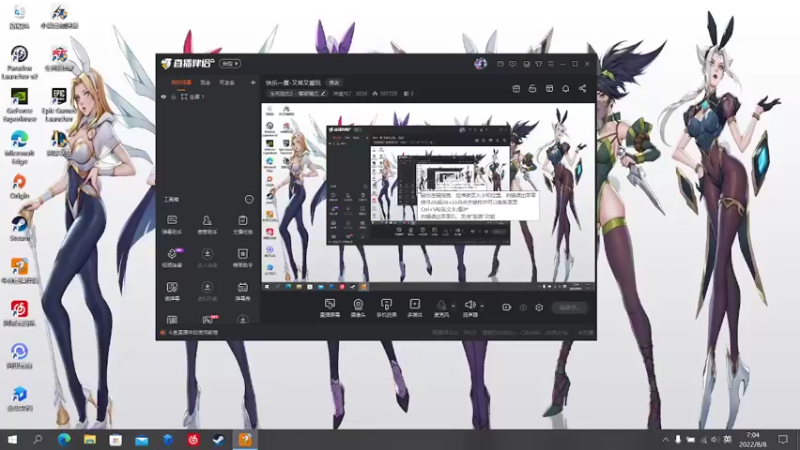Open the hamburger menu in title bar
Viewport: 800px width, 450px height.
tap(551, 64)
